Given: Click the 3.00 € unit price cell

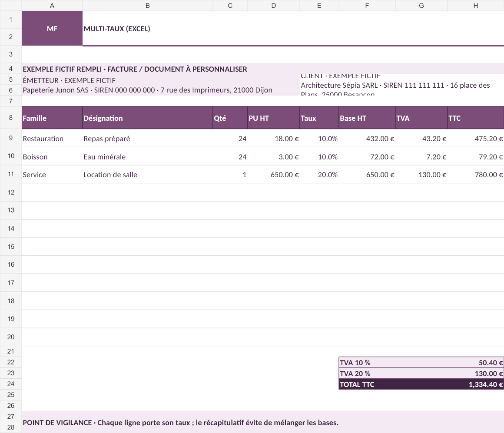Looking at the screenshot, I should (274, 156).
